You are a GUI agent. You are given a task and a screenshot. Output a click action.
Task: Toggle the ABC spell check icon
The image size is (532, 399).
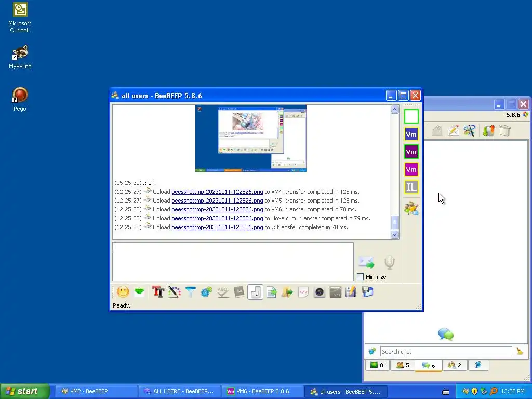tap(222, 292)
